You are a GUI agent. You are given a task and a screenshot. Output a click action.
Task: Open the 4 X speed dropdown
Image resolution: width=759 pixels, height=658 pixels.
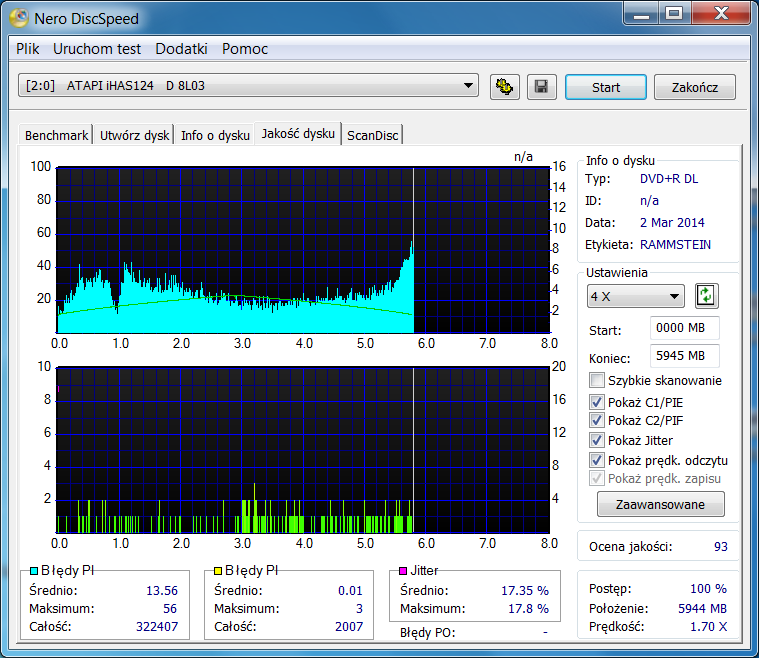click(x=636, y=296)
